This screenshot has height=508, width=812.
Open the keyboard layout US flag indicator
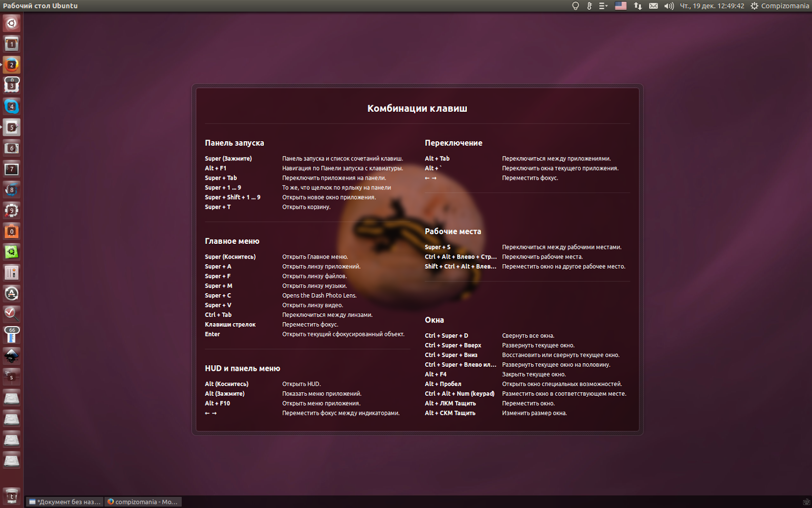point(621,6)
